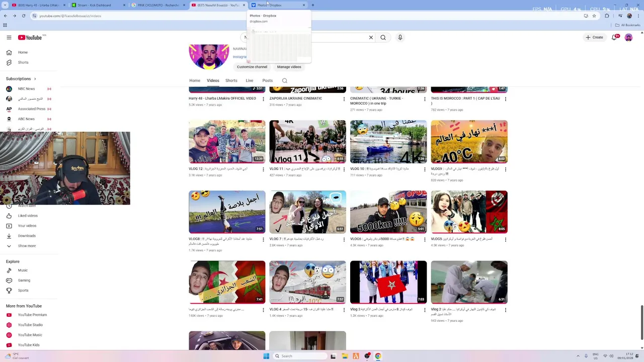Run search with the magnifier button

tap(383, 37)
